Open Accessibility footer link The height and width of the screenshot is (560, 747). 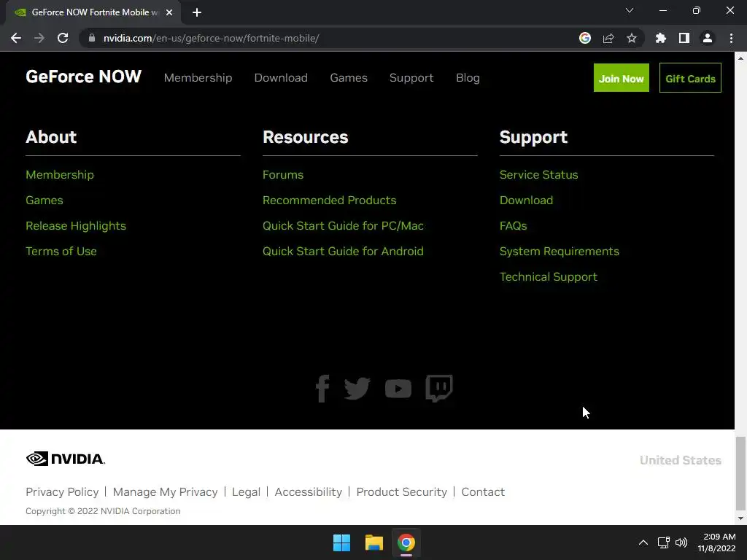click(309, 492)
